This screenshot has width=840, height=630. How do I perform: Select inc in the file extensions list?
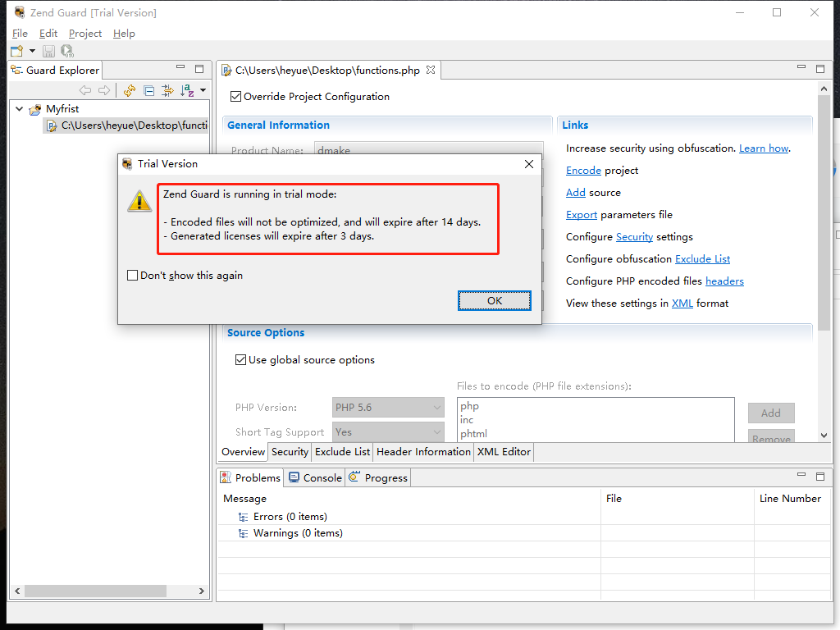point(467,420)
